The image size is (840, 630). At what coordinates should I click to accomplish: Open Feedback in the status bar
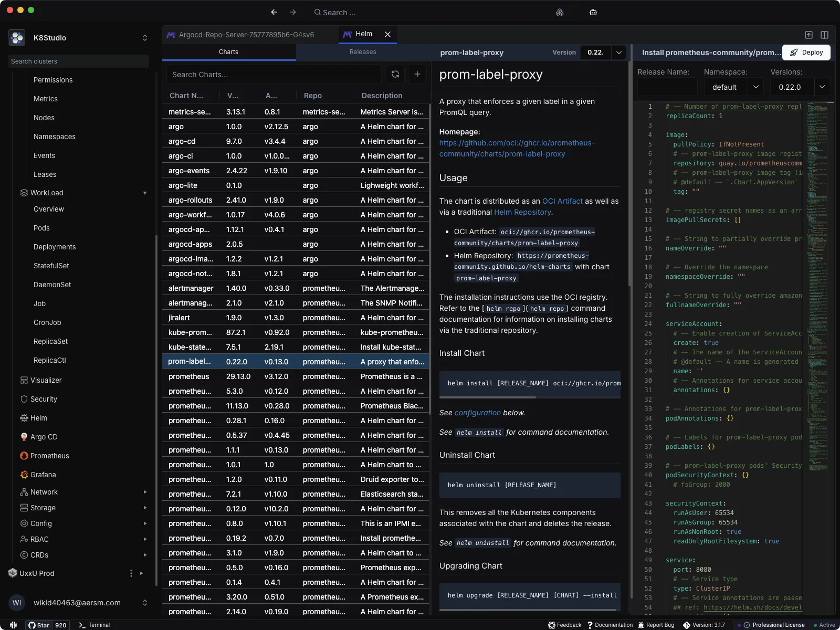pos(564,625)
